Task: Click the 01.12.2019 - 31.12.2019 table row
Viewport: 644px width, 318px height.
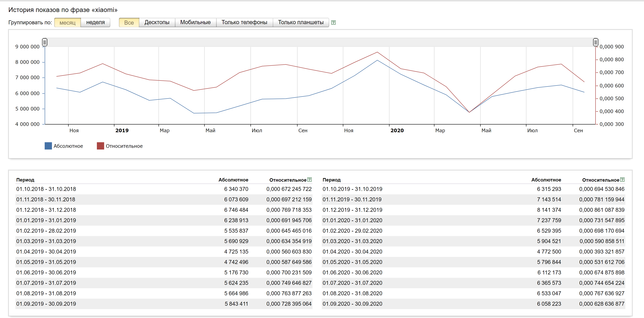Action: [x=352, y=210]
